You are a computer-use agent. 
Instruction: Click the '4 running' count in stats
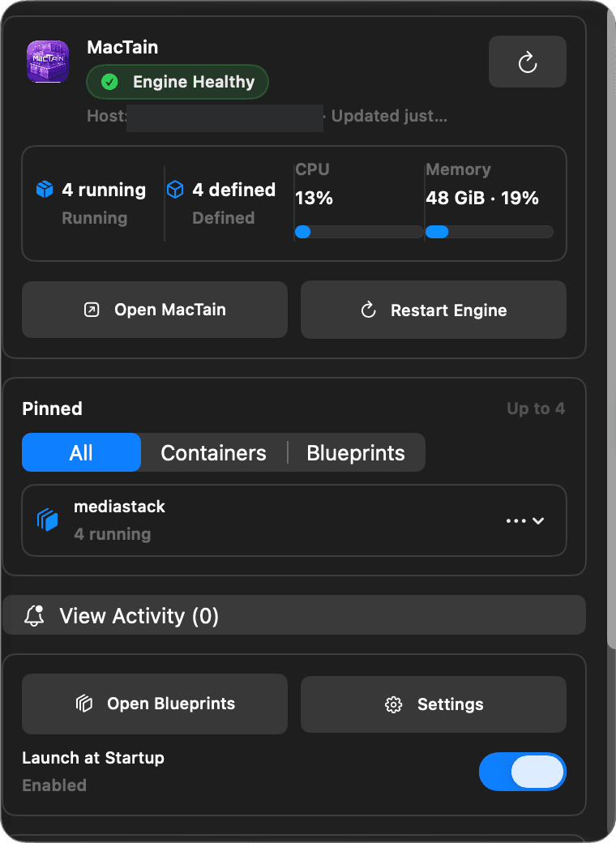coord(104,190)
